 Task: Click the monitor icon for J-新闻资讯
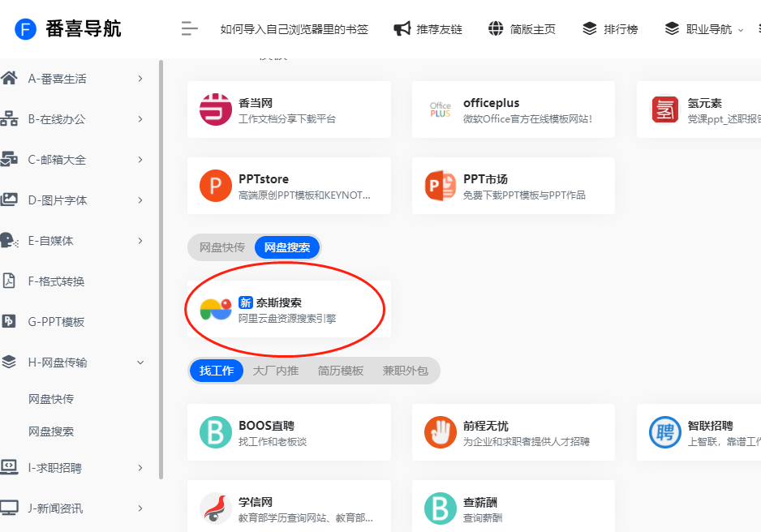click(x=9, y=508)
